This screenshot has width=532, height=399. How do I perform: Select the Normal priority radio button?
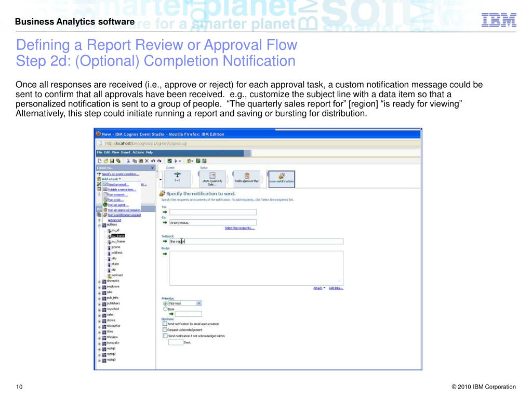(165, 303)
